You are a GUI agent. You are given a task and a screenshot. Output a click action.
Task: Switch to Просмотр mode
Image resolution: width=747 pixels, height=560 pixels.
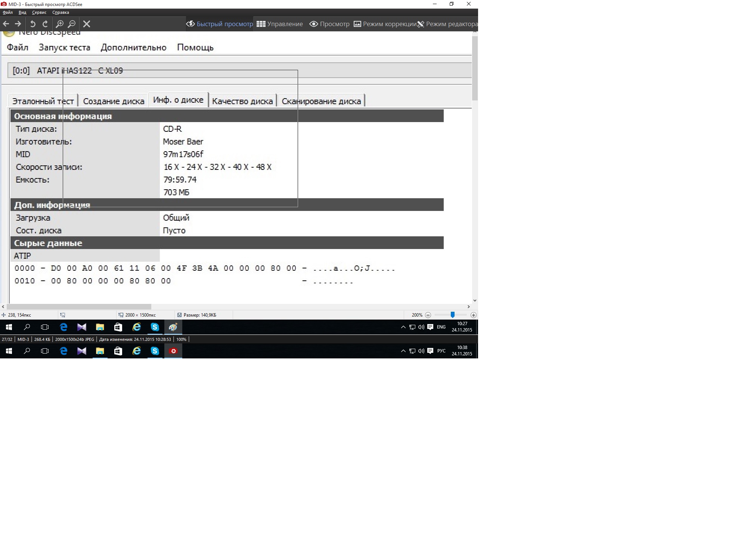[x=329, y=24]
